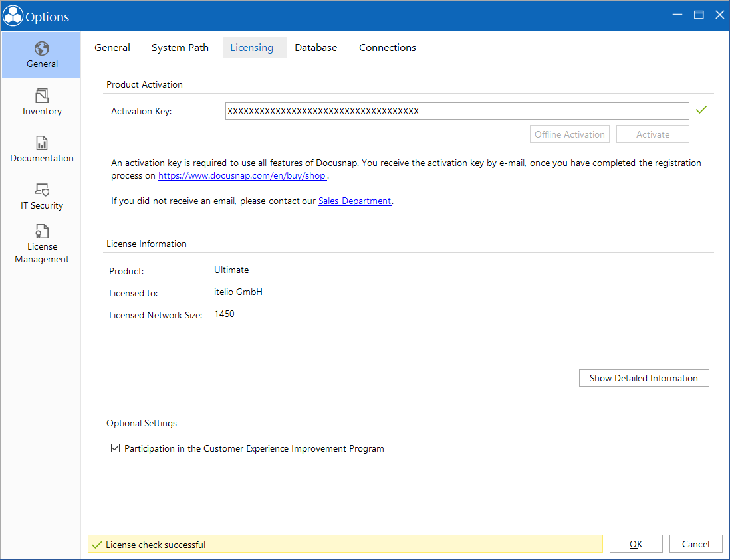Viewport: 730px width, 560px height.
Task: Open the General section globe icon
Action: tap(41, 48)
